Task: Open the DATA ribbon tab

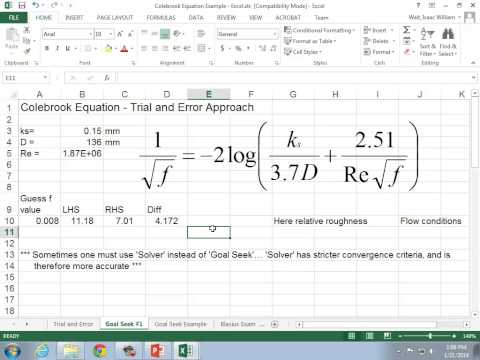Action: [196, 18]
